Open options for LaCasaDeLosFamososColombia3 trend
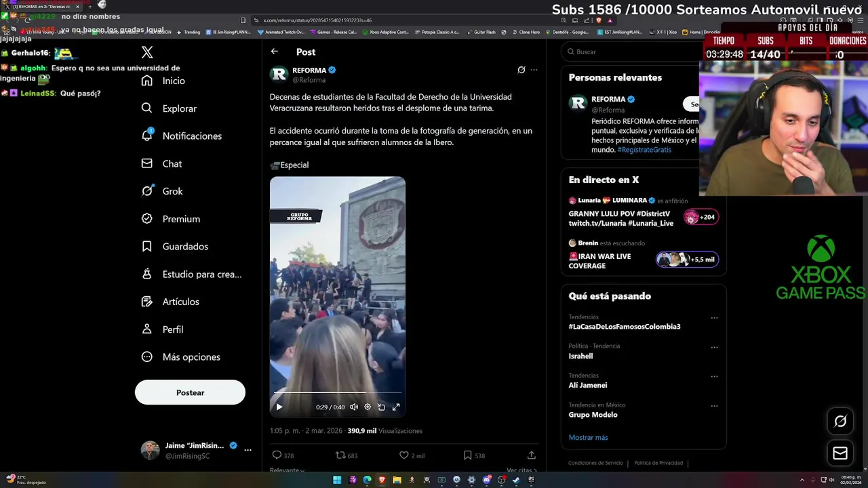Screen dimensions: 868x488 [x=714, y=318]
